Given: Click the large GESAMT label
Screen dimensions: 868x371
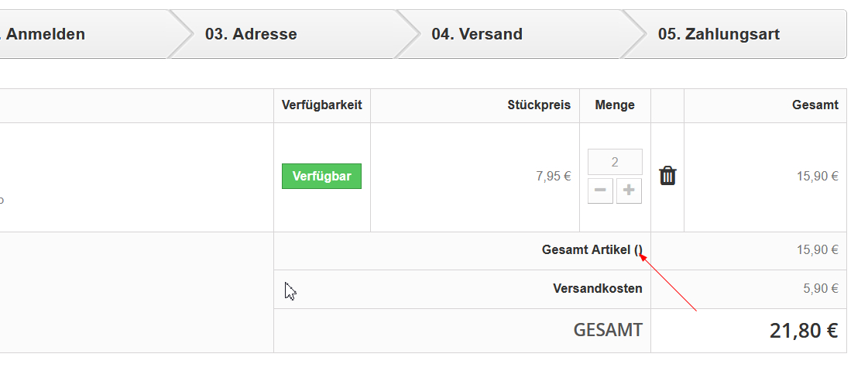Looking at the screenshot, I should point(608,331).
